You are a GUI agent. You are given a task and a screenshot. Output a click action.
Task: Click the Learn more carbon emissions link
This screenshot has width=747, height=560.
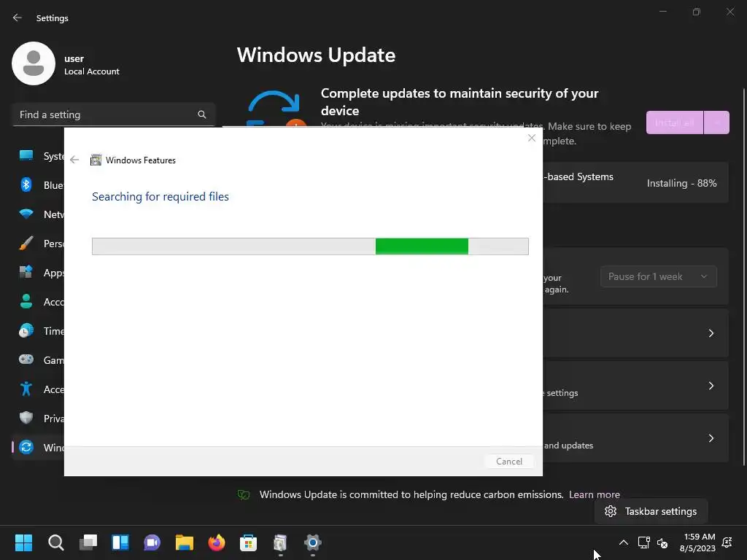(x=595, y=494)
